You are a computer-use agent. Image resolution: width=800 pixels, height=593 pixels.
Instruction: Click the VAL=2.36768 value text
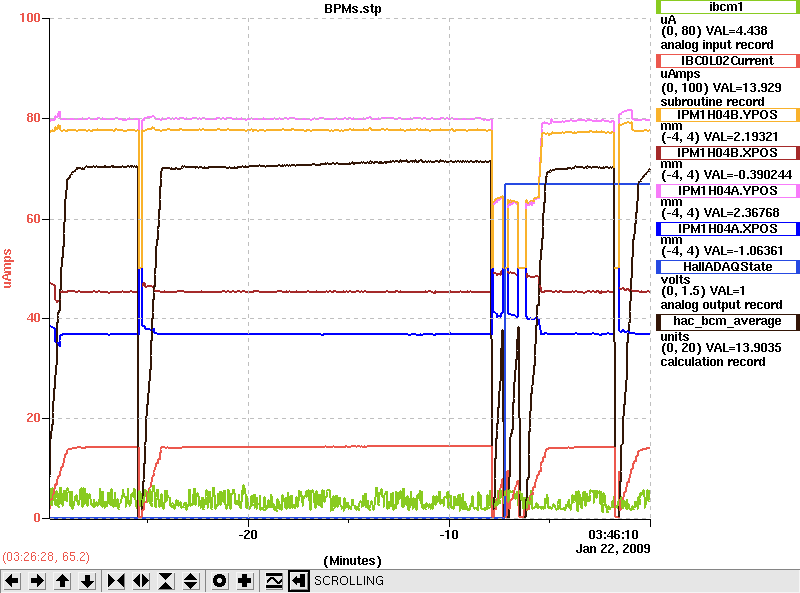click(x=741, y=213)
